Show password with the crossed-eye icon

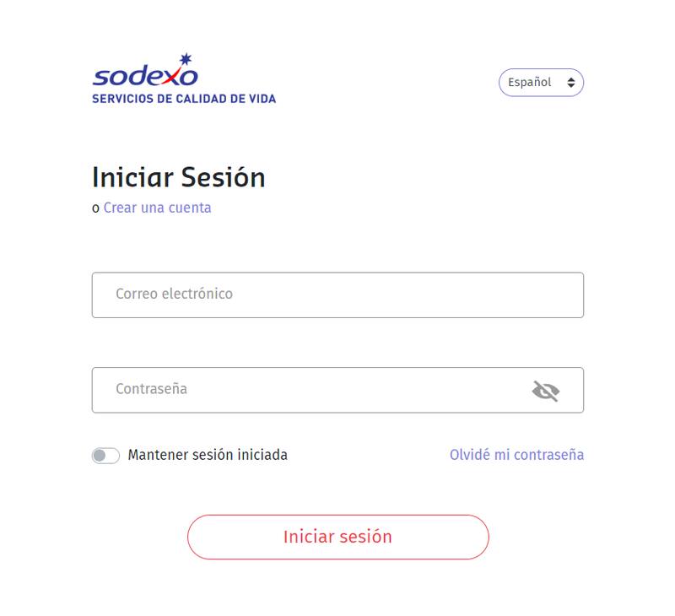coord(546,391)
